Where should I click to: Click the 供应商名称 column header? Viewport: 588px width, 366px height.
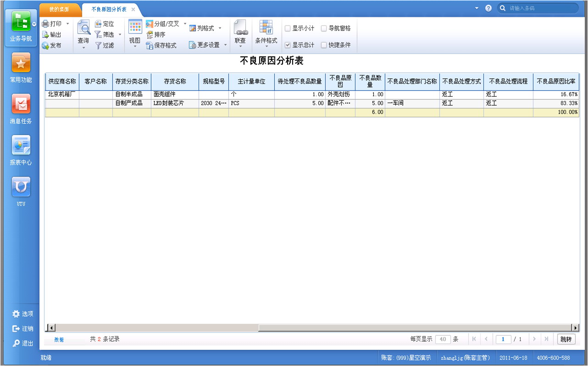(62, 82)
